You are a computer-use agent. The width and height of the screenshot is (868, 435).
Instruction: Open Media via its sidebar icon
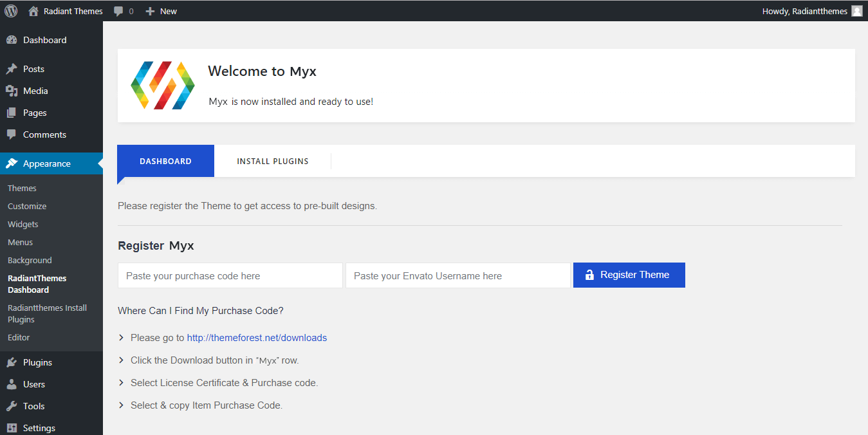click(12, 91)
